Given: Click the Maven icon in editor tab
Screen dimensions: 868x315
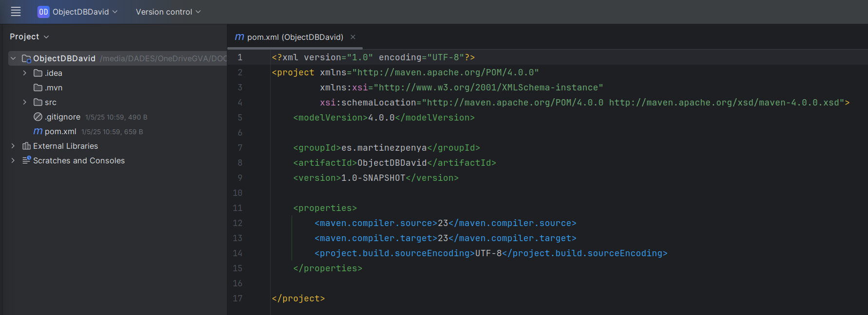Looking at the screenshot, I should 239,37.
